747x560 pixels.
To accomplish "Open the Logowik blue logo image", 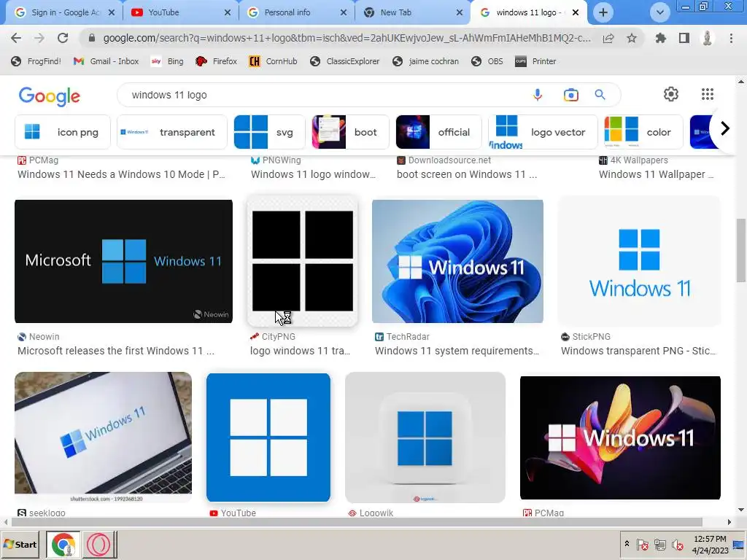I will coord(425,437).
